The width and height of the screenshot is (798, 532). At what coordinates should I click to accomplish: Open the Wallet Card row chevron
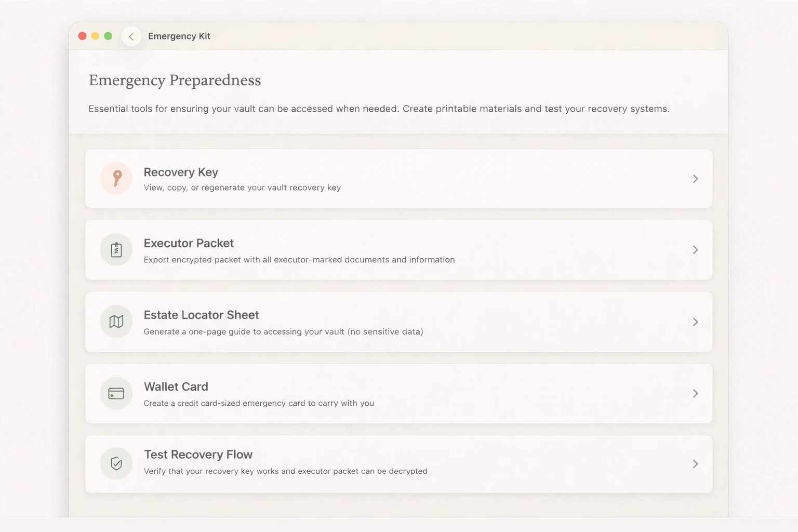click(x=695, y=393)
